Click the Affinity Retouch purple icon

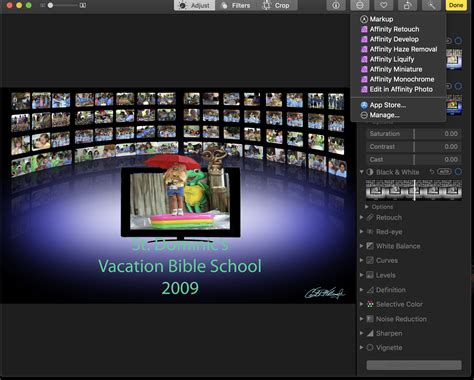coord(364,29)
